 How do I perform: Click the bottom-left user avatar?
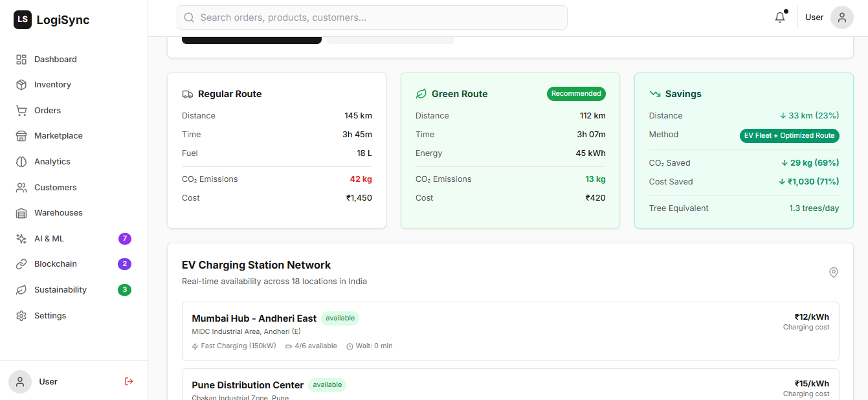[x=20, y=382]
